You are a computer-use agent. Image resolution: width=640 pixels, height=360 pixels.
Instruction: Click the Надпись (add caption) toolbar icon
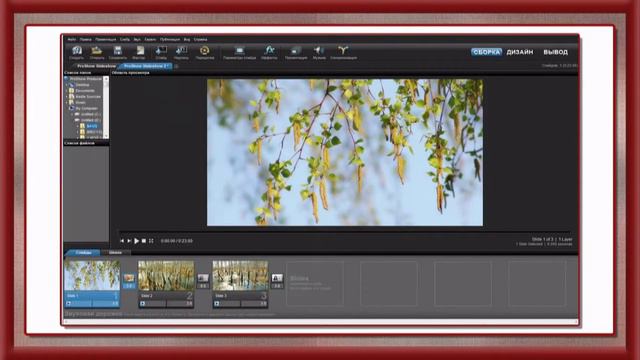click(181, 51)
